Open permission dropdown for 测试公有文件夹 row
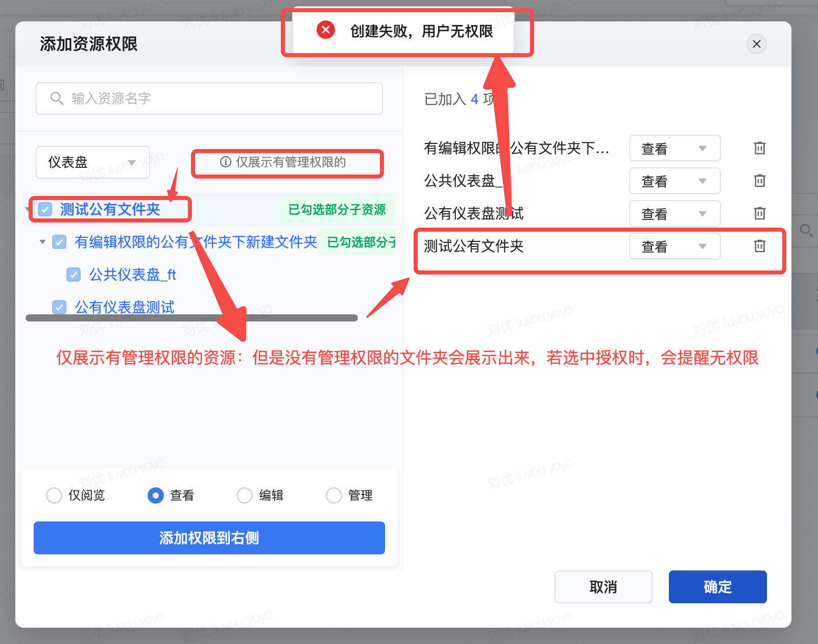Viewport: 818px width, 644px height. 674,246
